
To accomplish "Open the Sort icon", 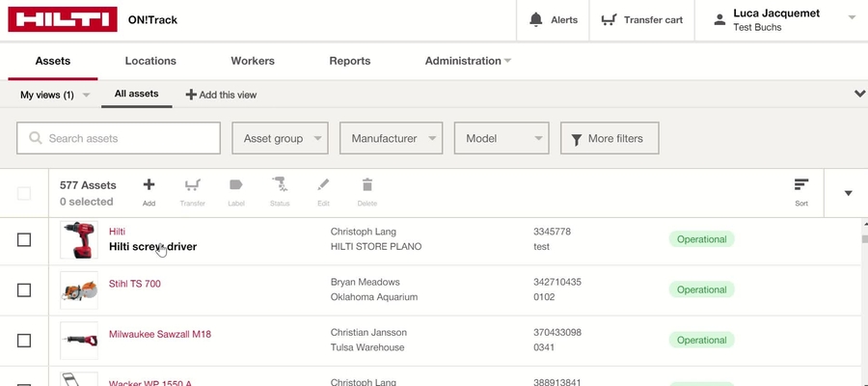I will 801,185.
